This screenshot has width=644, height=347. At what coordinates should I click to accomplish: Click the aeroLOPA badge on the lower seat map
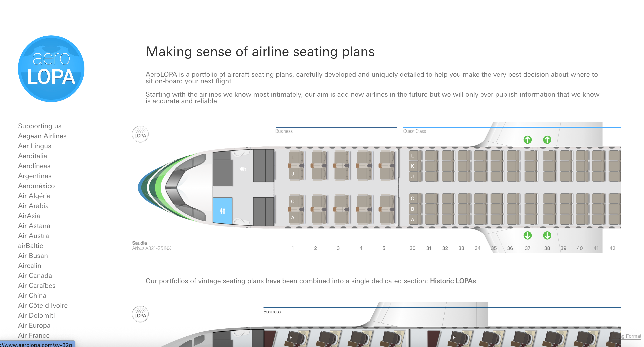[140, 314]
